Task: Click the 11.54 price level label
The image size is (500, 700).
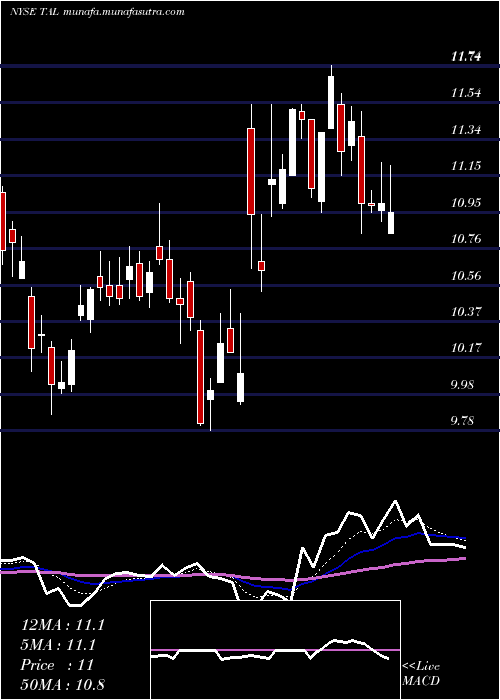Action: pyautogui.click(x=466, y=93)
